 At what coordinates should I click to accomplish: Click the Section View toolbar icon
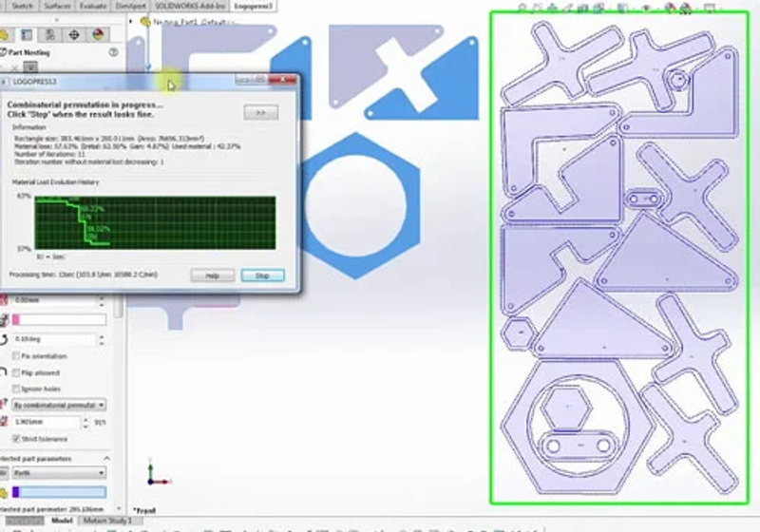coord(583,8)
